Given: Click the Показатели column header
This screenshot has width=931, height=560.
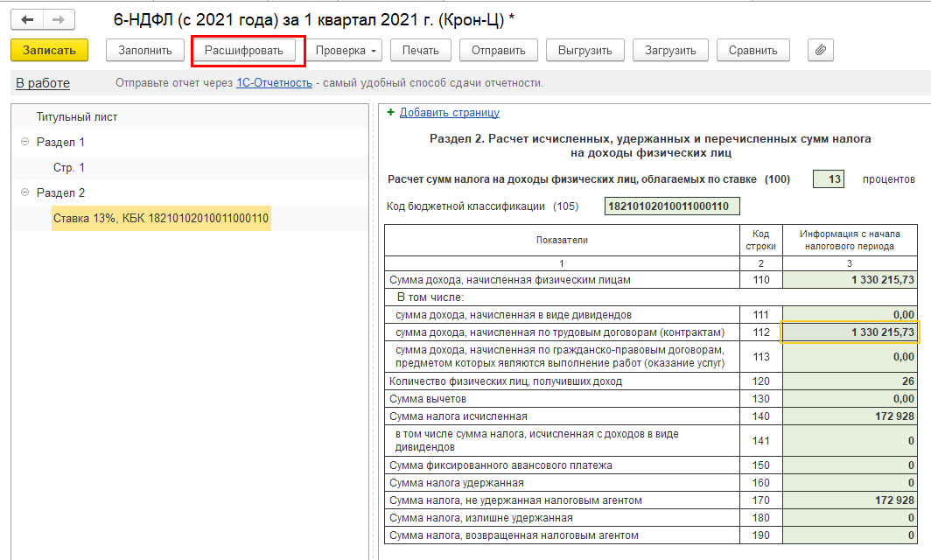Looking at the screenshot, I should 563,240.
